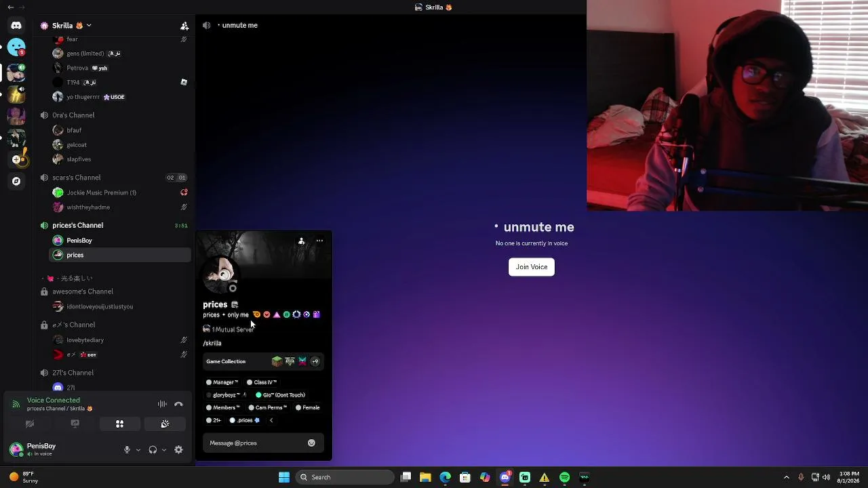This screenshot has width=868, height=488.
Task: Open the More options ellipsis on prices profile
Action: 319,241
